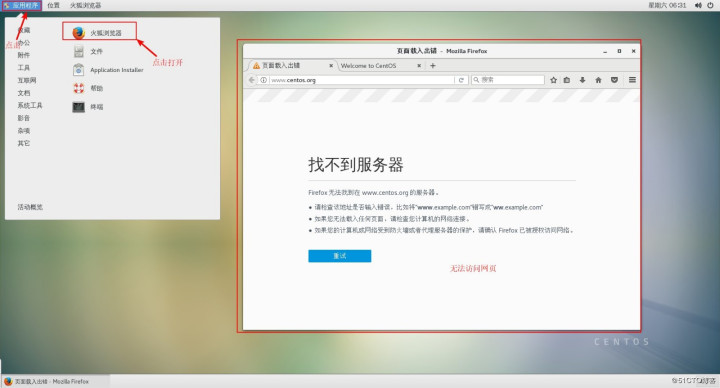Open a new Firefox tab
The image size is (720, 388).
click(433, 66)
